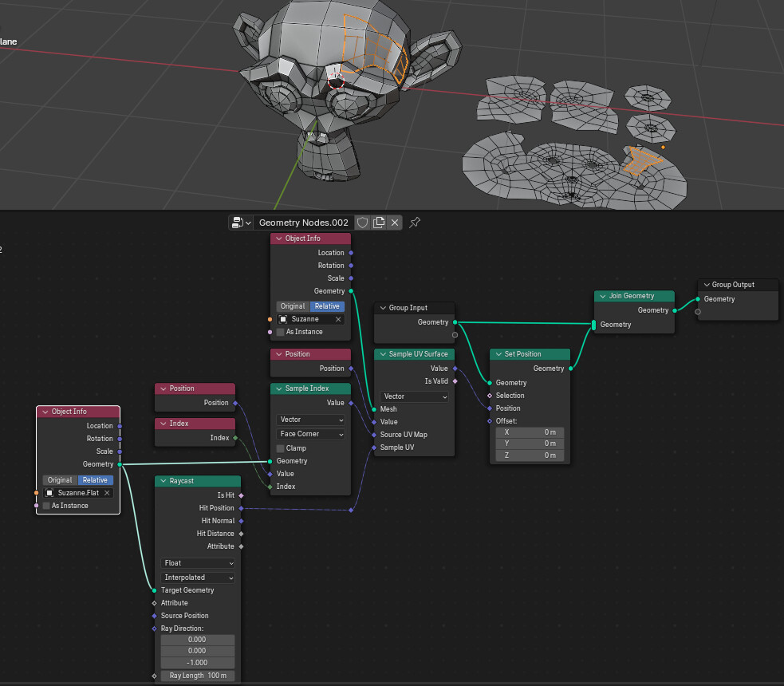The height and width of the screenshot is (686, 784).
Task: Toggle As Instance on the Suzanne.Flat node
Action: coord(46,505)
